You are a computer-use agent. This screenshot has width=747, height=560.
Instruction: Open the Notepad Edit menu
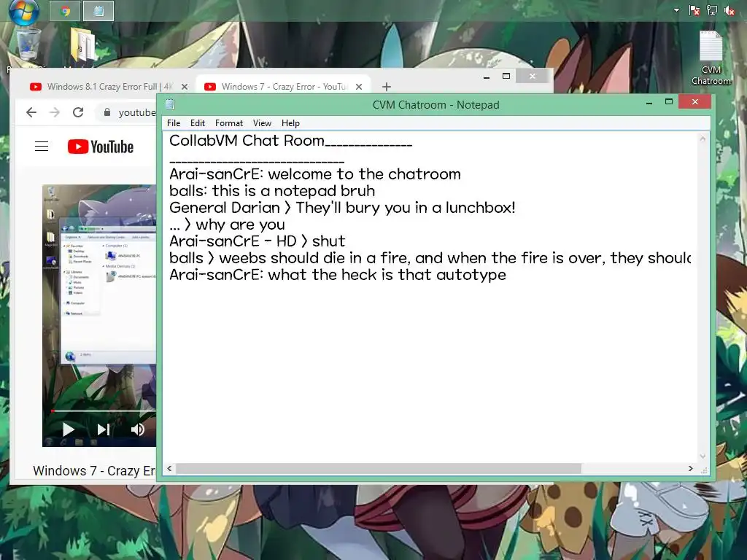coord(197,123)
